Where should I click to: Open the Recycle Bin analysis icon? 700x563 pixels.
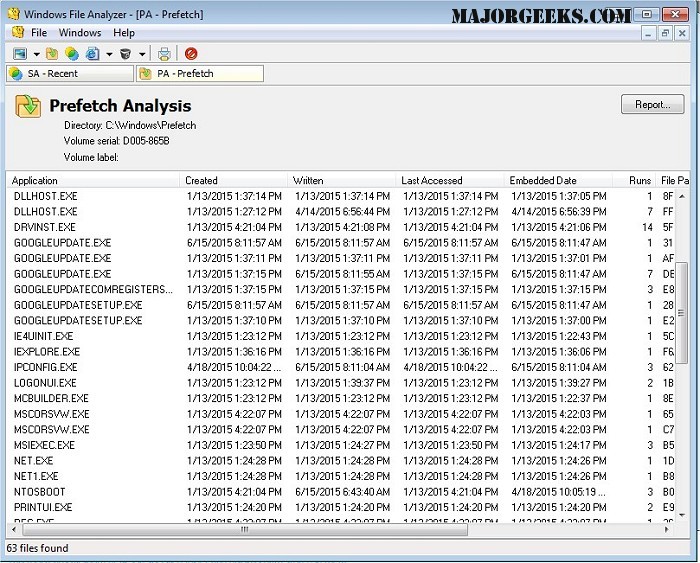(125, 54)
